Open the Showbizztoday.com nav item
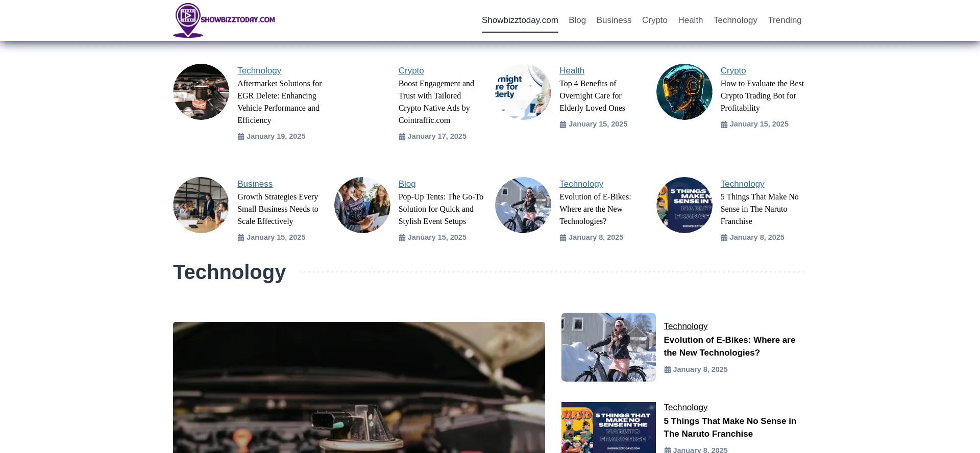 [520, 20]
